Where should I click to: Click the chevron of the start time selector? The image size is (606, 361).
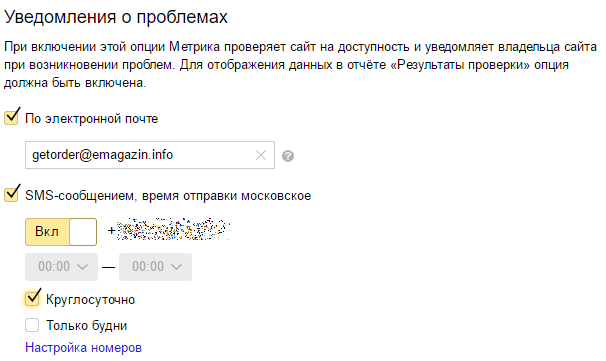[82, 267]
